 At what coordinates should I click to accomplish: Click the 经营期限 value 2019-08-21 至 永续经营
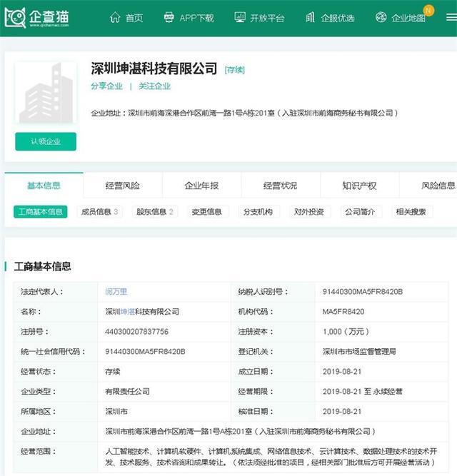click(x=363, y=392)
